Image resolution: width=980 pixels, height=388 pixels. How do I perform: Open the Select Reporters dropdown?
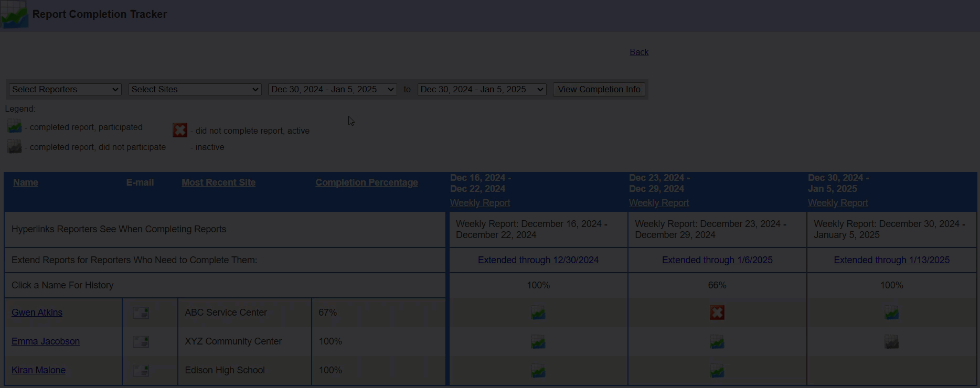pos(65,90)
